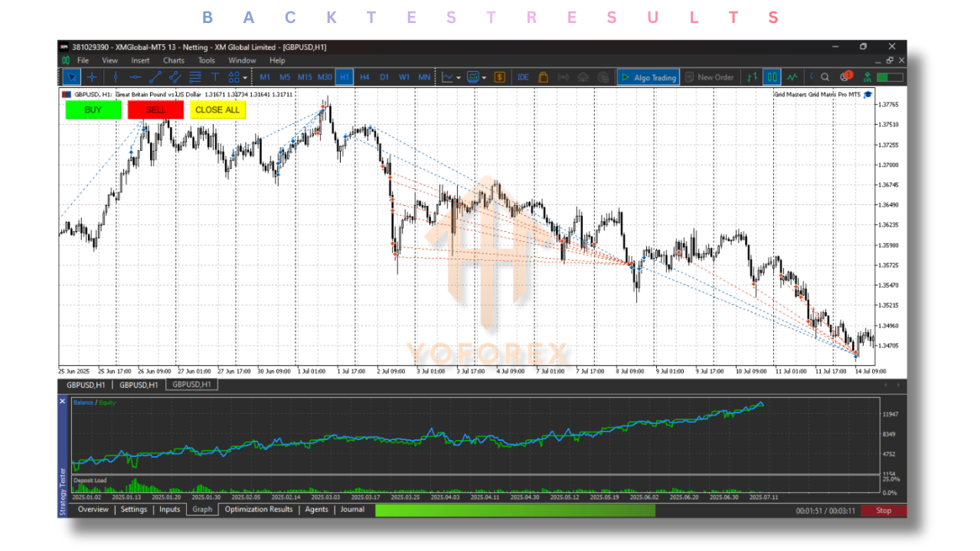
Task: Open the market shopping bag icon
Action: (543, 77)
